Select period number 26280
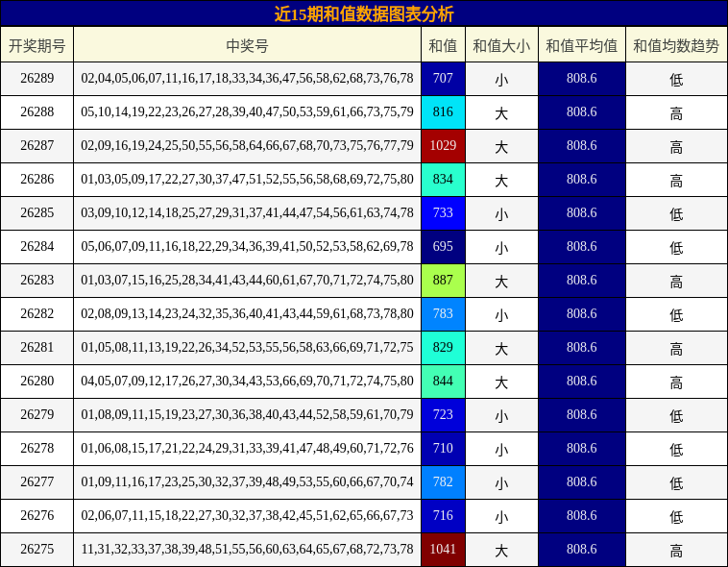The image size is (728, 567). [x=37, y=382]
